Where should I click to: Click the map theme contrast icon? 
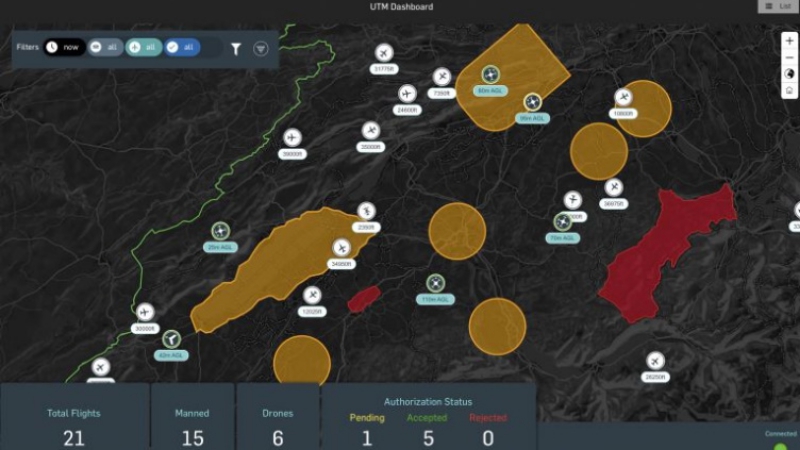click(789, 74)
